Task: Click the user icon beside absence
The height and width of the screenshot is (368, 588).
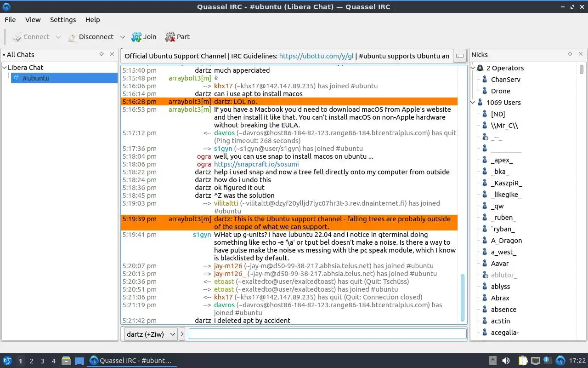Action: click(x=485, y=310)
